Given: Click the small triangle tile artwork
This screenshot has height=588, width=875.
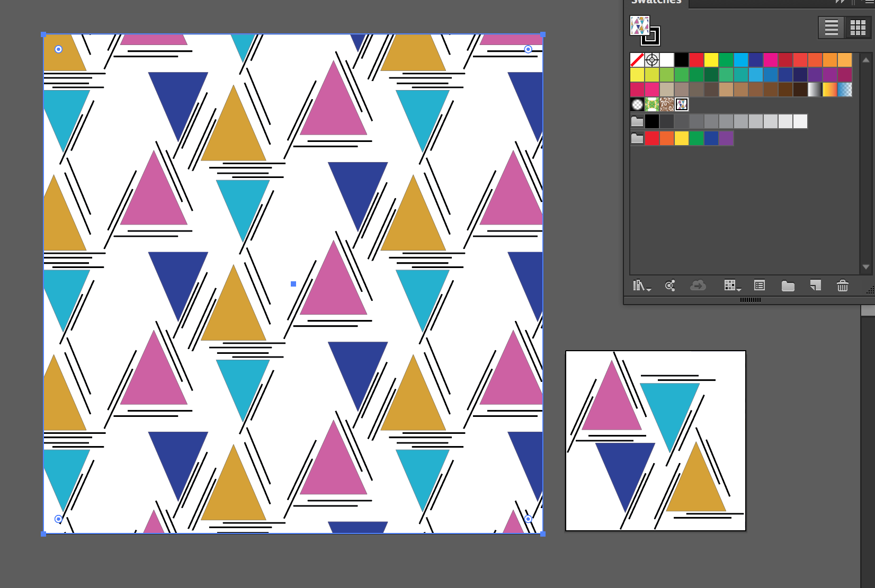Looking at the screenshot, I should (656, 441).
